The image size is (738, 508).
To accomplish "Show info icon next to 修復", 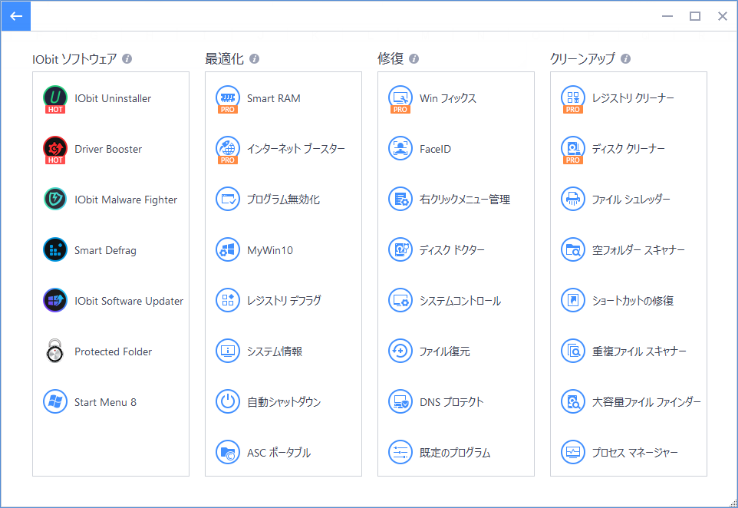I will pyautogui.click(x=414, y=59).
